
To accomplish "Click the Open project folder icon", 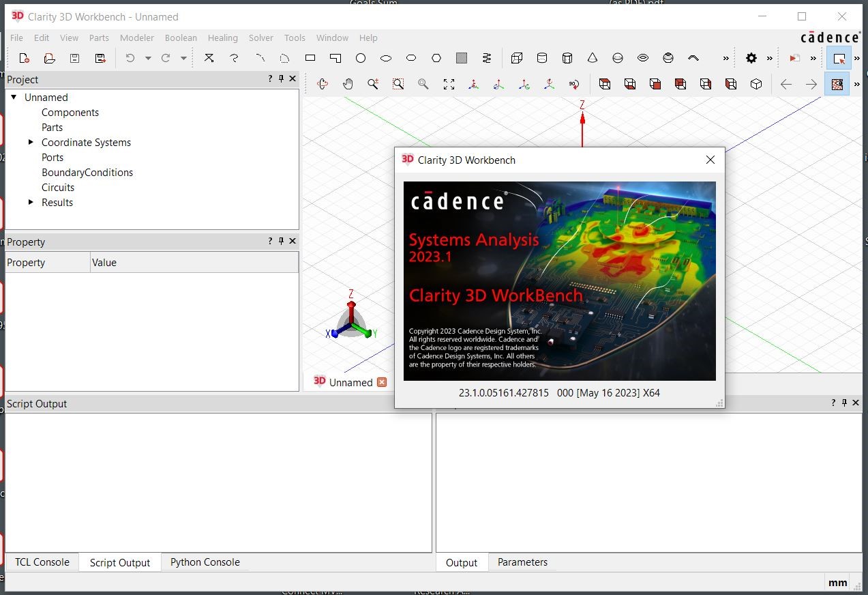I will click(x=49, y=59).
